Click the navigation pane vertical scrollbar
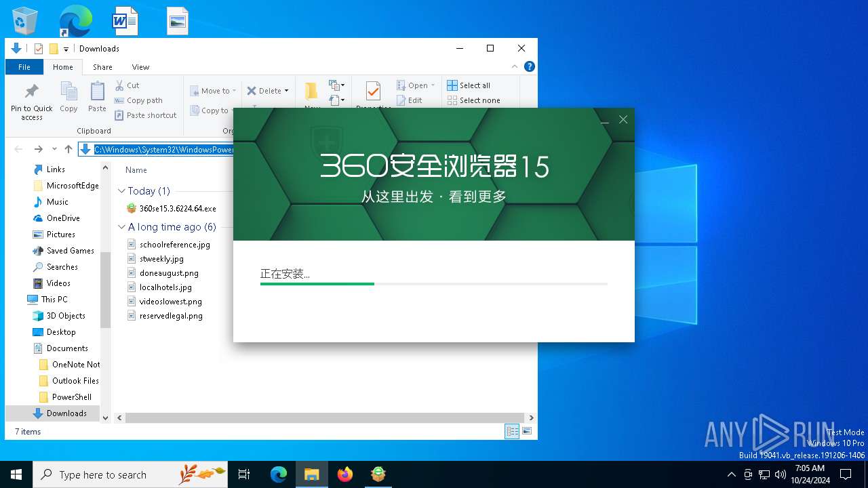Image resolution: width=868 pixels, height=488 pixels. (x=105, y=290)
